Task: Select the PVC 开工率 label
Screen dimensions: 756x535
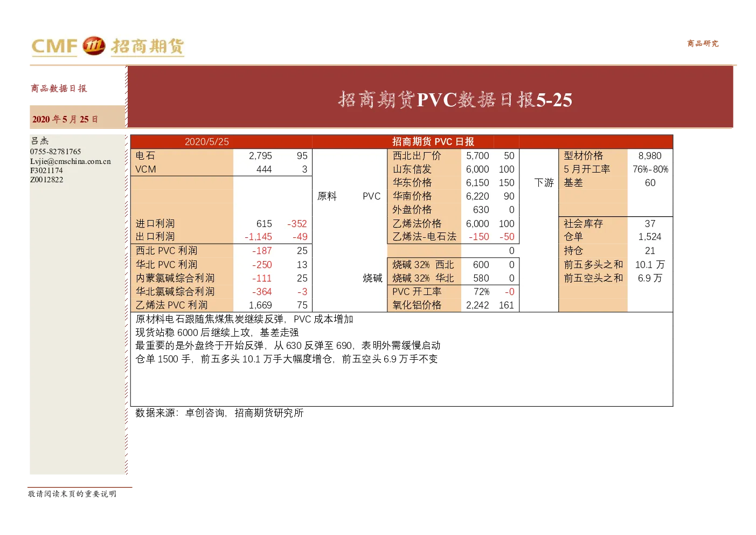Action: tap(417, 292)
